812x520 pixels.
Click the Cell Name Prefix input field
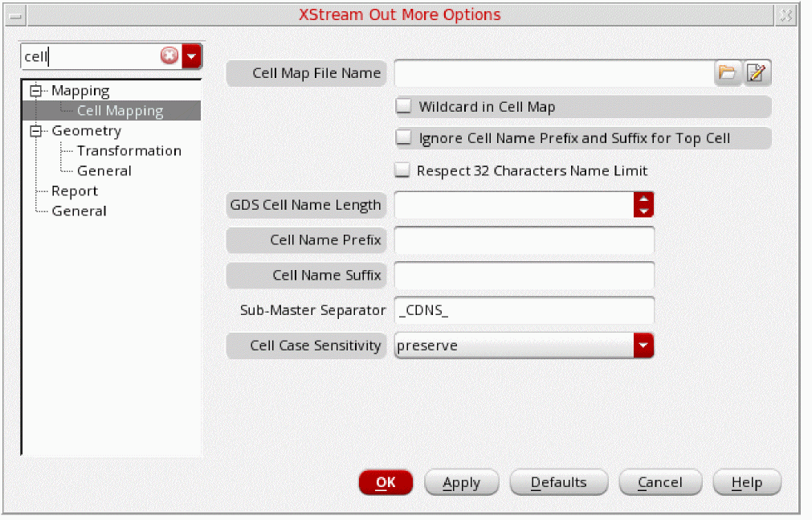click(524, 240)
